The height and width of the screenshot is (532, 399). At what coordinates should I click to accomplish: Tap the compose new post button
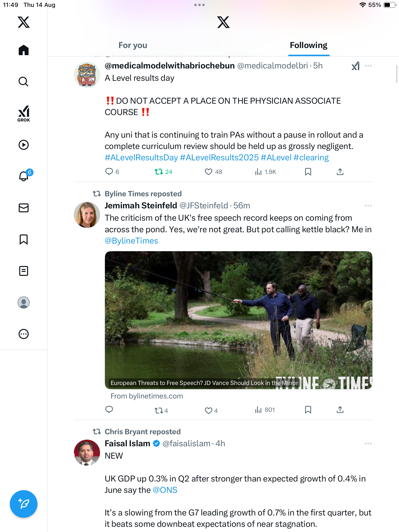pos(24,504)
